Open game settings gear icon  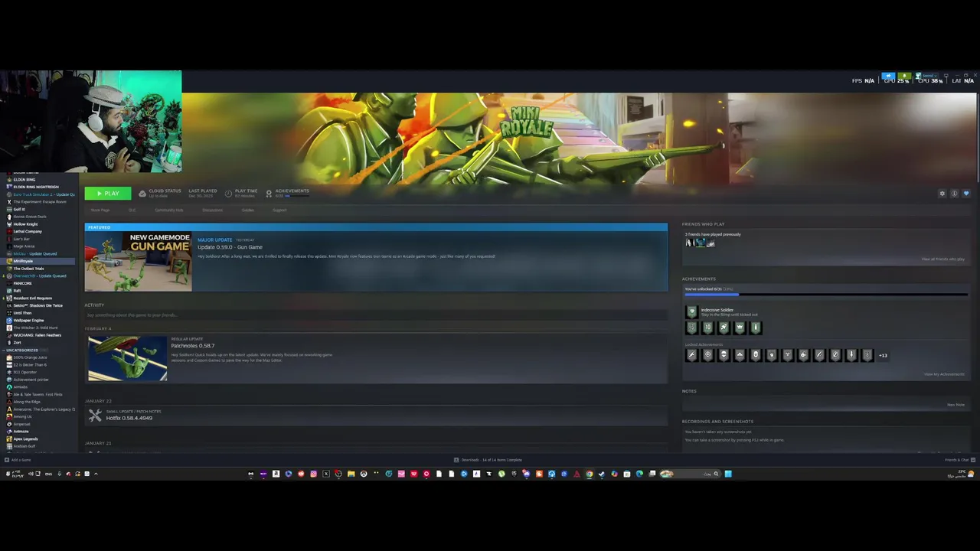tap(942, 194)
